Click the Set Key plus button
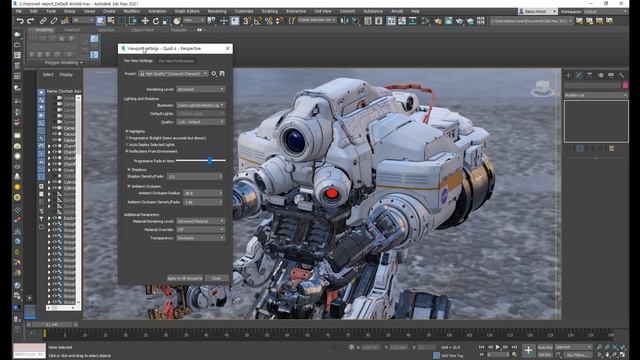 click(x=528, y=350)
